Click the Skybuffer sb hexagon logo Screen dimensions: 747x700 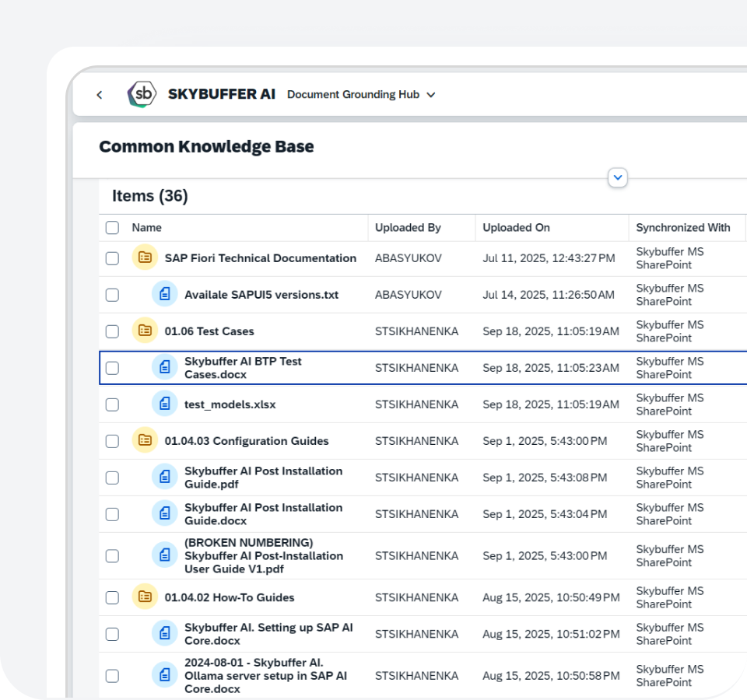coord(142,94)
